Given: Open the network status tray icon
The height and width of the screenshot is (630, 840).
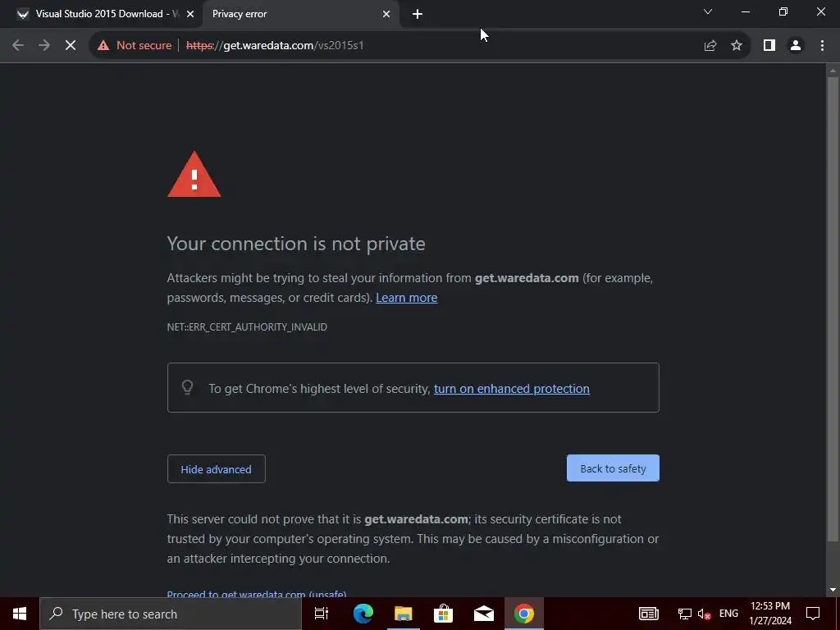Looking at the screenshot, I should tap(685, 614).
